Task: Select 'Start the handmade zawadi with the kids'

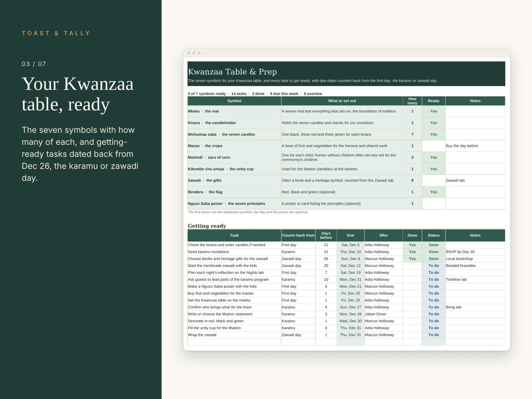Action: (x=234, y=266)
